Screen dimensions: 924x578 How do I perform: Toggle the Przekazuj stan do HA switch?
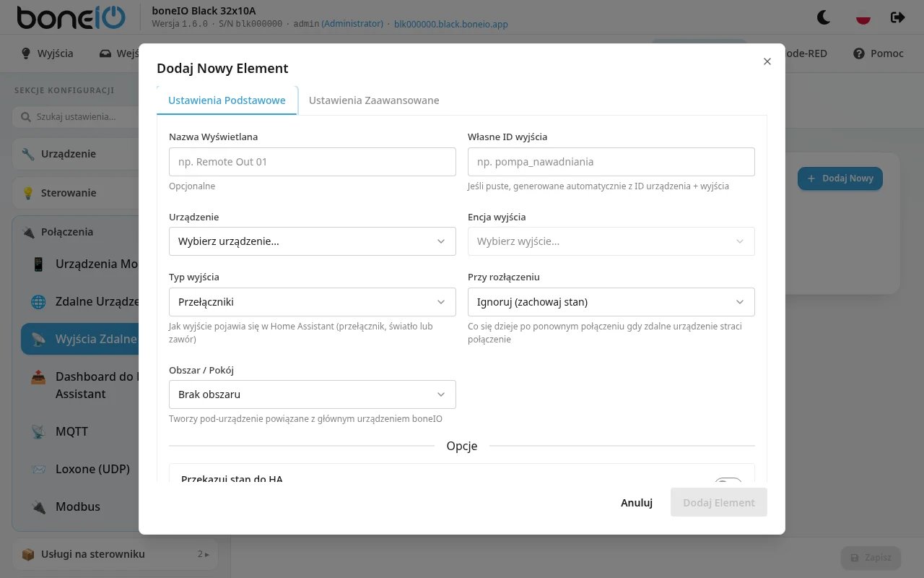click(x=728, y=481)
